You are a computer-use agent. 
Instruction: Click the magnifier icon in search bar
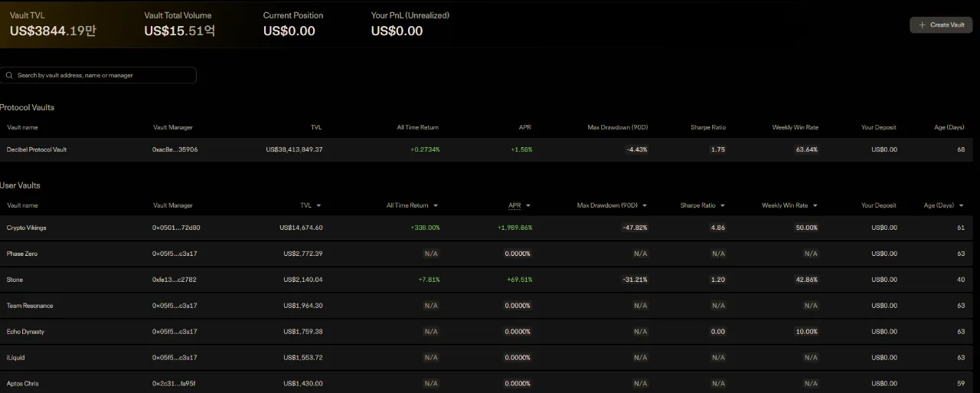tap(9, 75)
